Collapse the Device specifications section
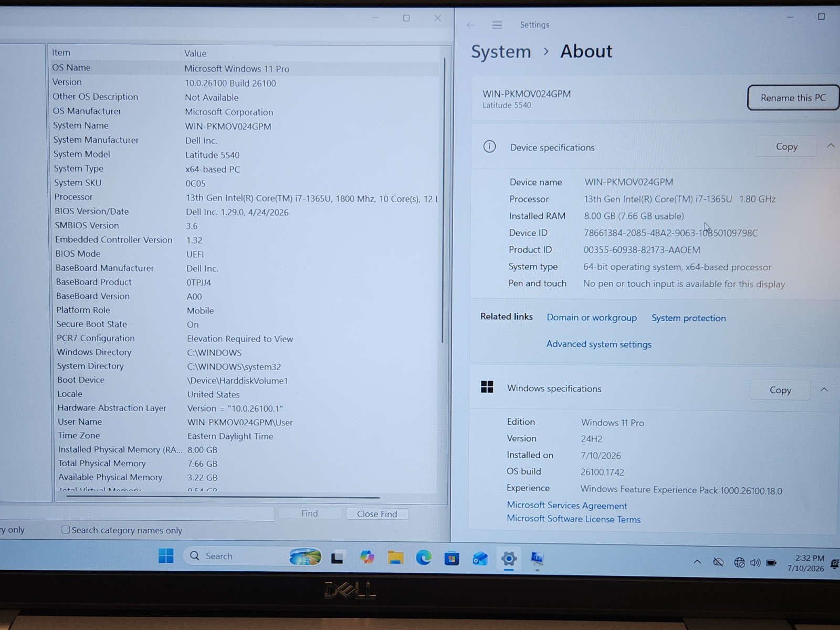 click(831, 146)
